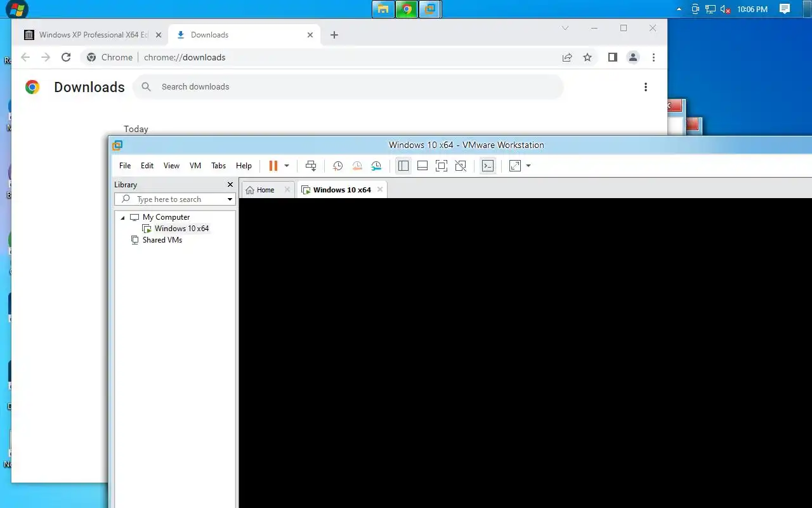Image resolution: width=812 pixels, height=508 pixels.
Task: Open the library search filter dropdown
Action: (230, 199)
